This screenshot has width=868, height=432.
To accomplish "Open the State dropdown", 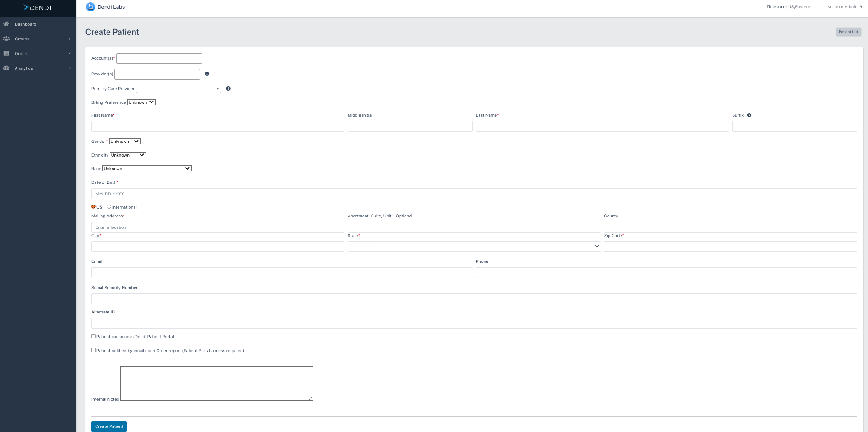I will (x=474, y=246).
